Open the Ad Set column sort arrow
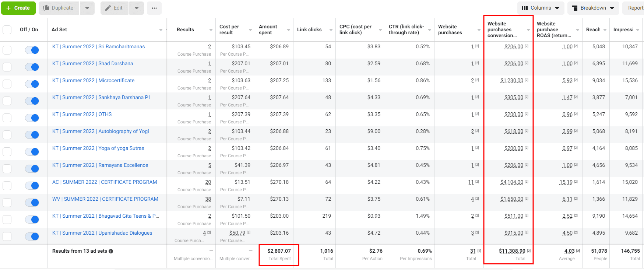The image size is (644, 270). [161, 30]
